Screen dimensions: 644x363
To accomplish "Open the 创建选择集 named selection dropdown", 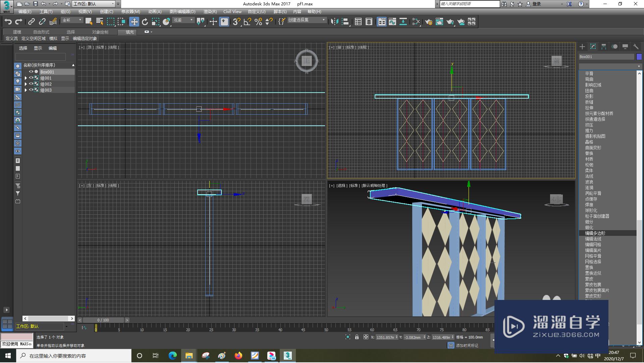I will pos(307,20).
